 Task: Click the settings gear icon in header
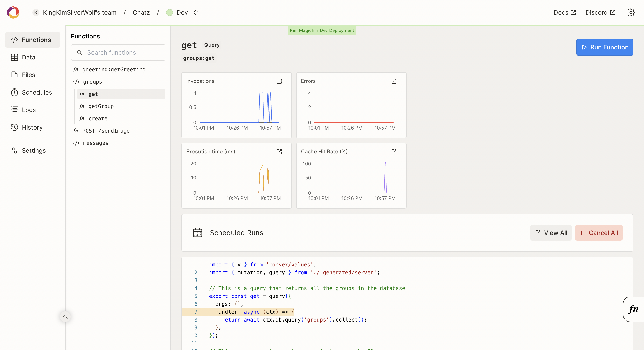click(630, 12)
